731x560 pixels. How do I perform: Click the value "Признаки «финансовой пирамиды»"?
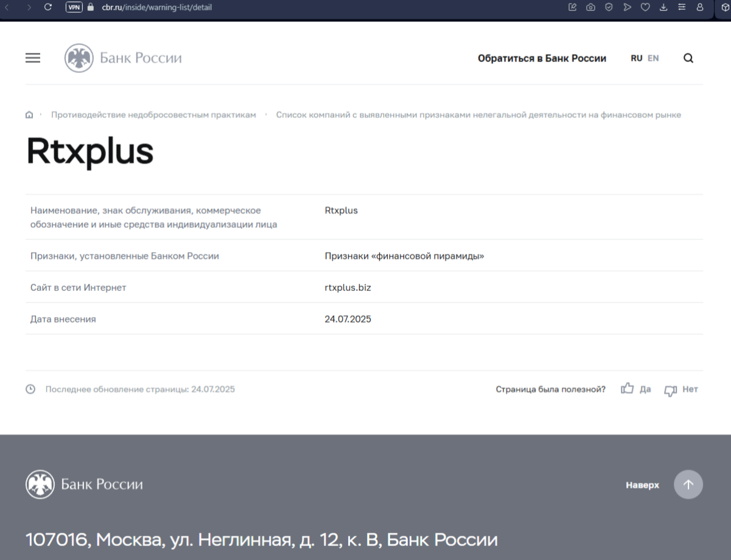point(405,256)
